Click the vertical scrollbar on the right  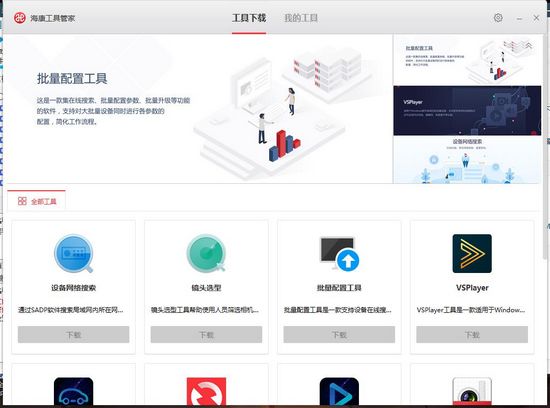click(x=546, y=147)
